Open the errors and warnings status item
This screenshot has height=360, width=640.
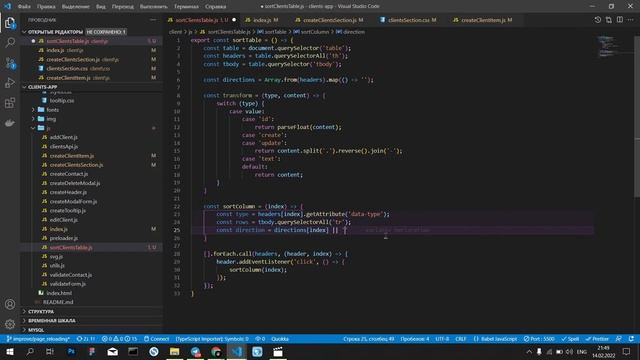point(119,339)
